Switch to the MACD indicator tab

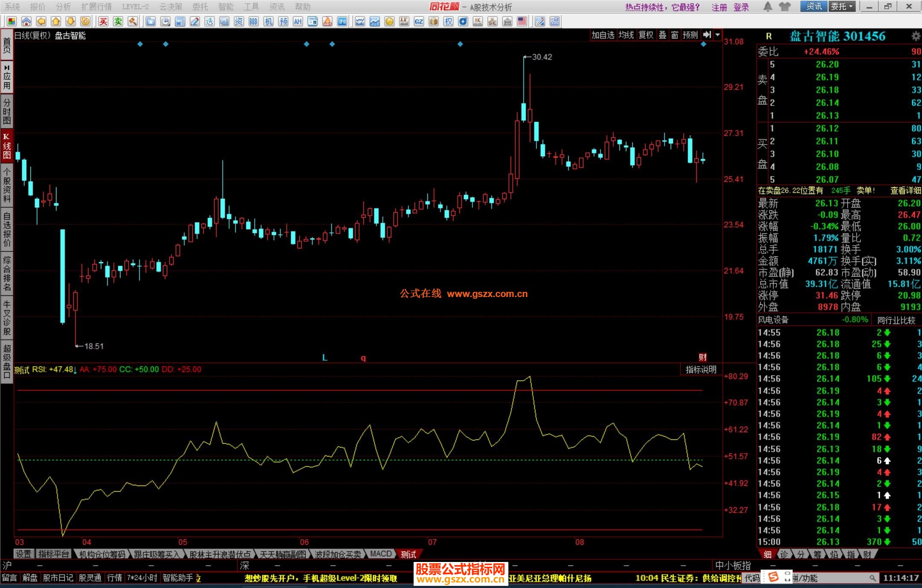pyautogui.click(x=380, y=554)
